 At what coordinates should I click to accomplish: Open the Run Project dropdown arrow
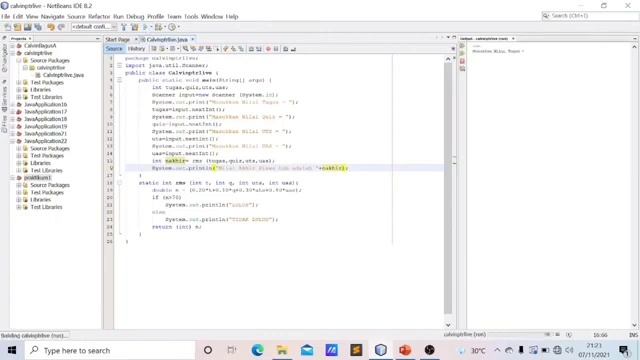click(x=151, y=27)
